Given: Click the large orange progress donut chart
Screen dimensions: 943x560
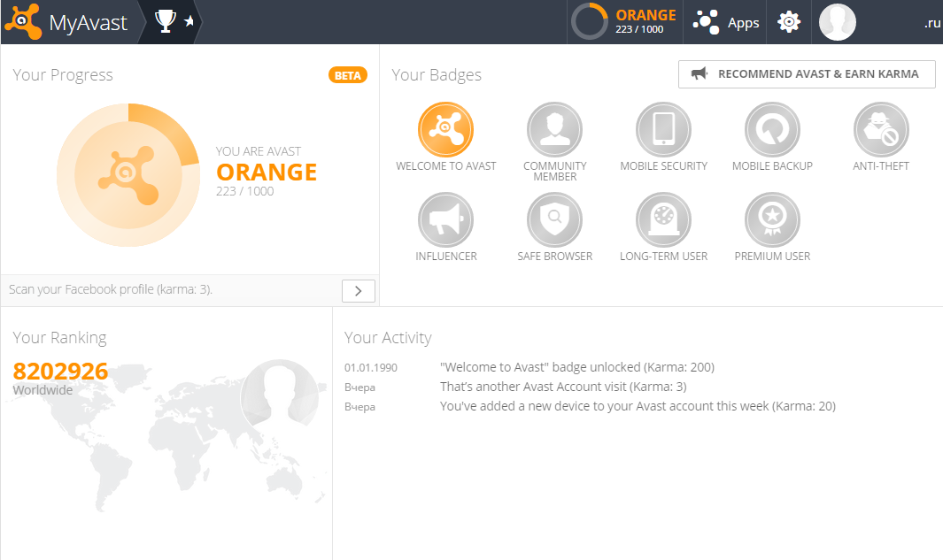Looking at the screenshot, I should point(128,175).
